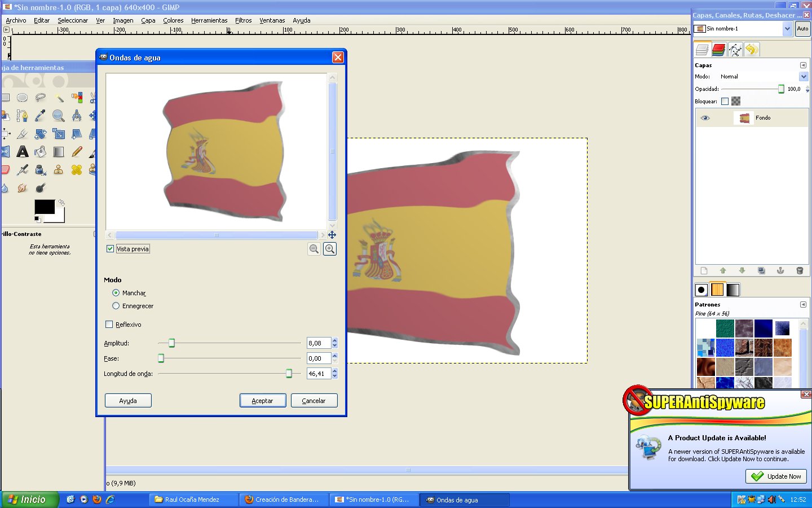Select the Paths pen tool
This screenshot has height=508, width=812.
22,116
